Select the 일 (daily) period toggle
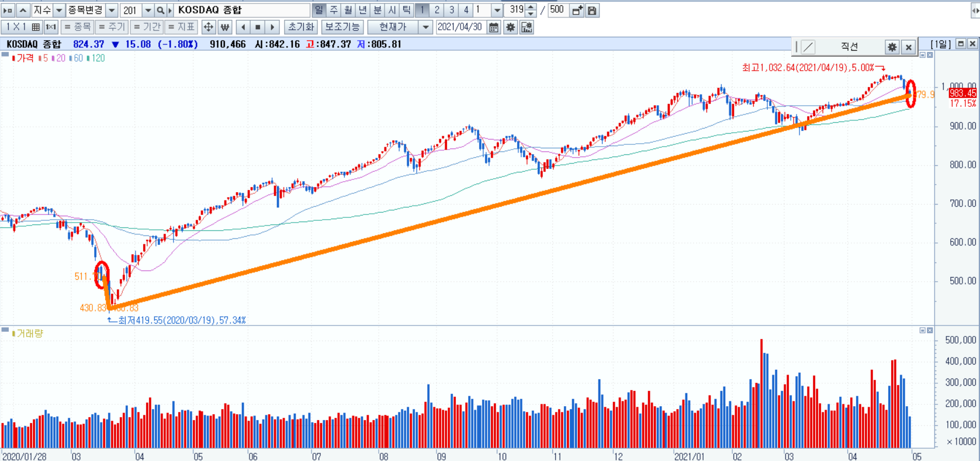The image size is (980, 461). (319, 10)
